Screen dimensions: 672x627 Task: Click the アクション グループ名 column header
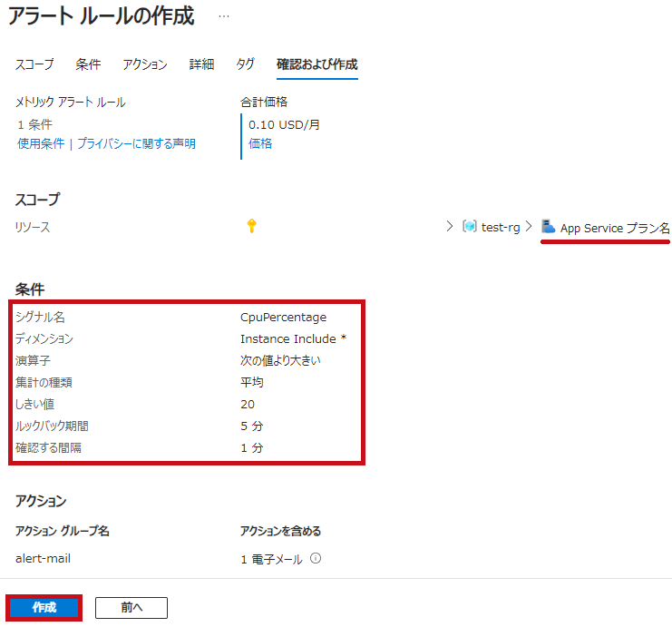pyautogui.click(x=63, y=531)
